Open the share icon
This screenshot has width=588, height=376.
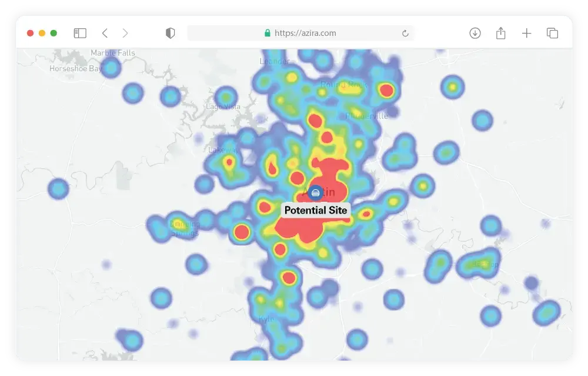coord(501,33)
